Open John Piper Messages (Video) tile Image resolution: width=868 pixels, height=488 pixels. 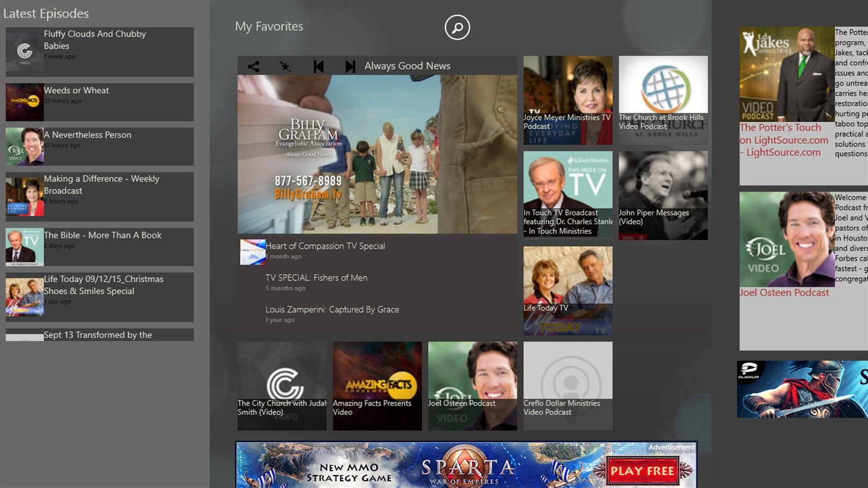[663, 195]
